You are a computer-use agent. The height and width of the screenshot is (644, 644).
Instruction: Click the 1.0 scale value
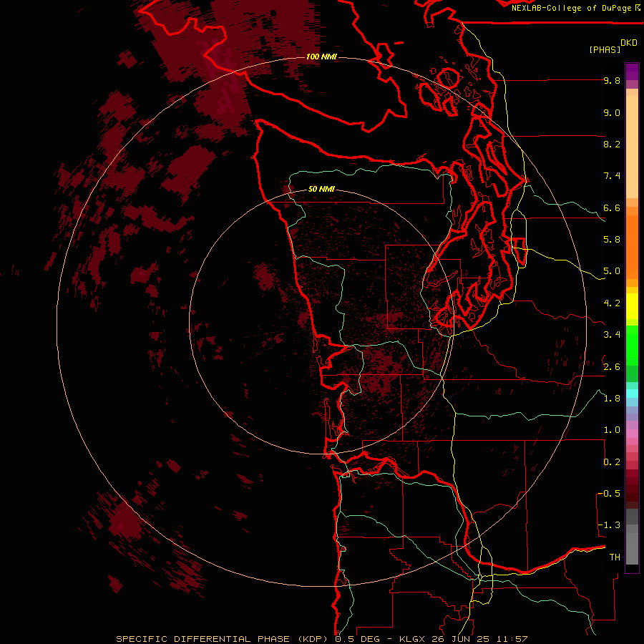click(612, 430)
